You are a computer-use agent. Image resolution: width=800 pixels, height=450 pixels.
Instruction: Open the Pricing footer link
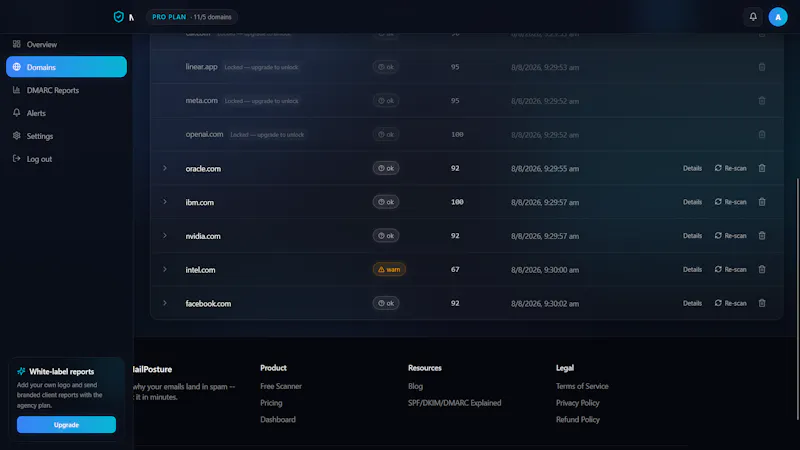[x=271, y=403]
